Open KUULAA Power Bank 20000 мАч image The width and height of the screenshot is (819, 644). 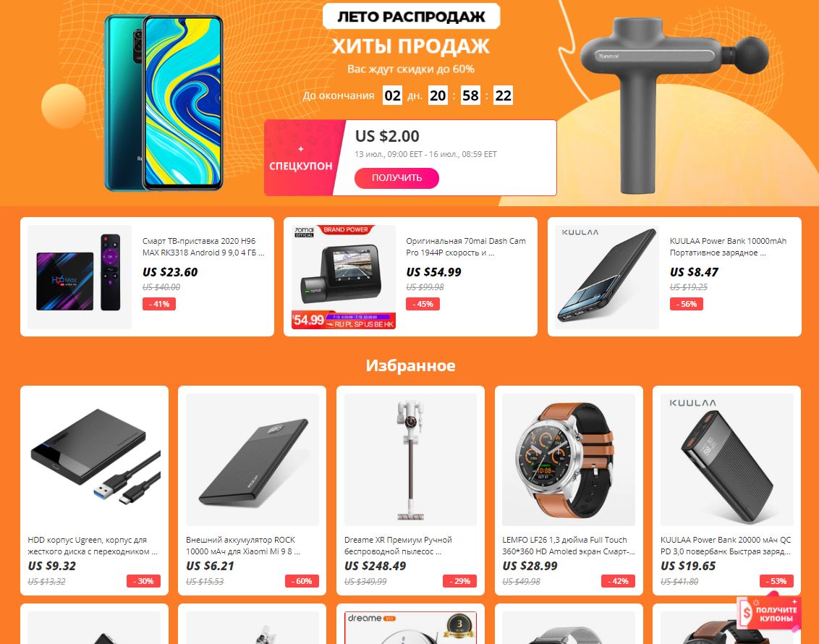(x=726, y=459)
